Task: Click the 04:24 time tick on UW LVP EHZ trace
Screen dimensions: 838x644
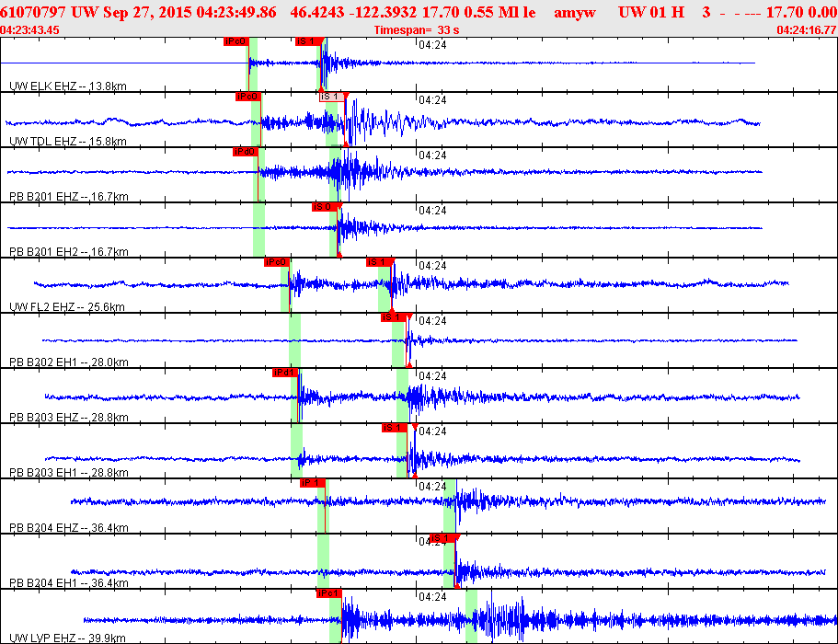Action: [x=432, y=597]
